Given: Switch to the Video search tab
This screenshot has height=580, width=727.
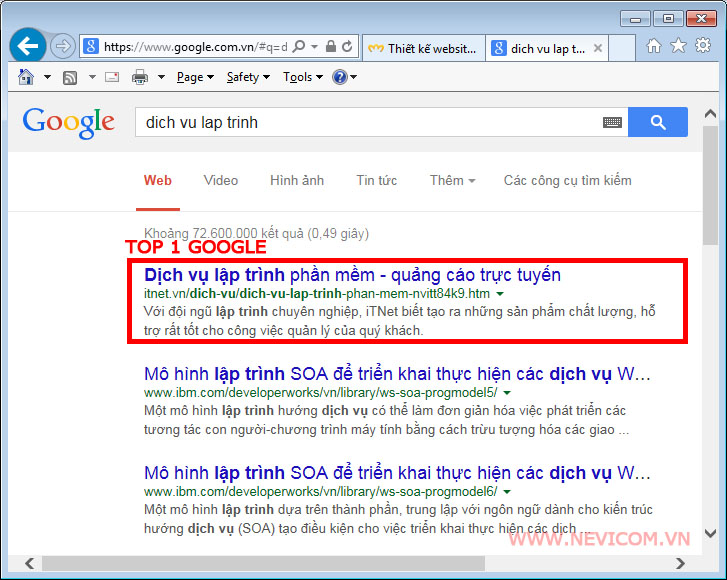Looking at the screenshot, I should [x=221, y=180].
